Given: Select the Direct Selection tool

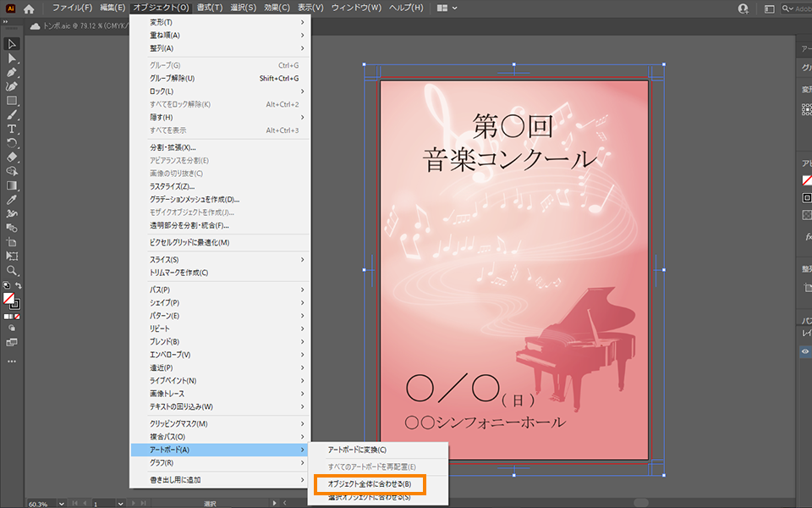Looking at the screenshot, I should (x=12, y=58).
